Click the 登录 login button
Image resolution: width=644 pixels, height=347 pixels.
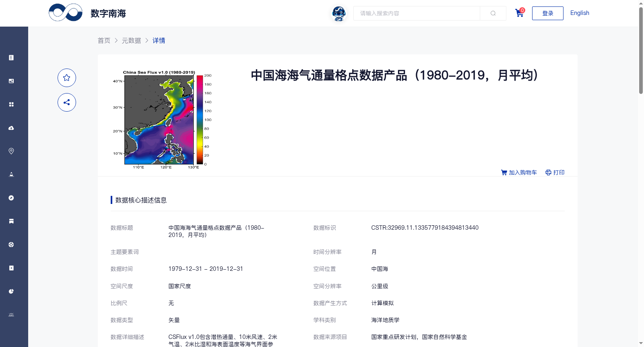(547, 13)
